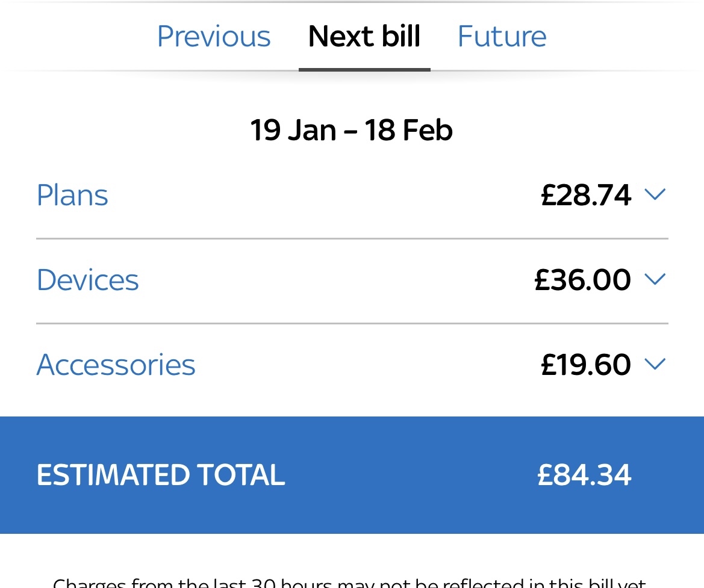Open the Future bill tab

[x=502, y=36]
